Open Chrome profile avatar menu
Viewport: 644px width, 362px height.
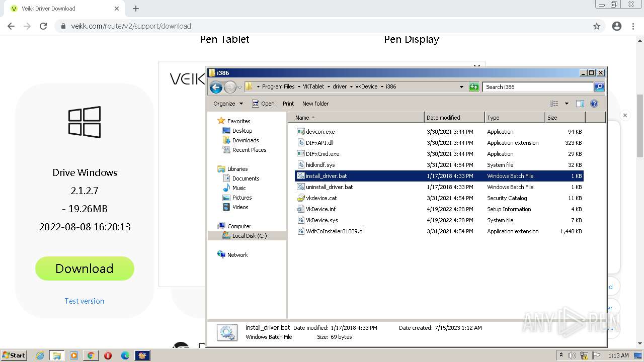coord(617,26)
